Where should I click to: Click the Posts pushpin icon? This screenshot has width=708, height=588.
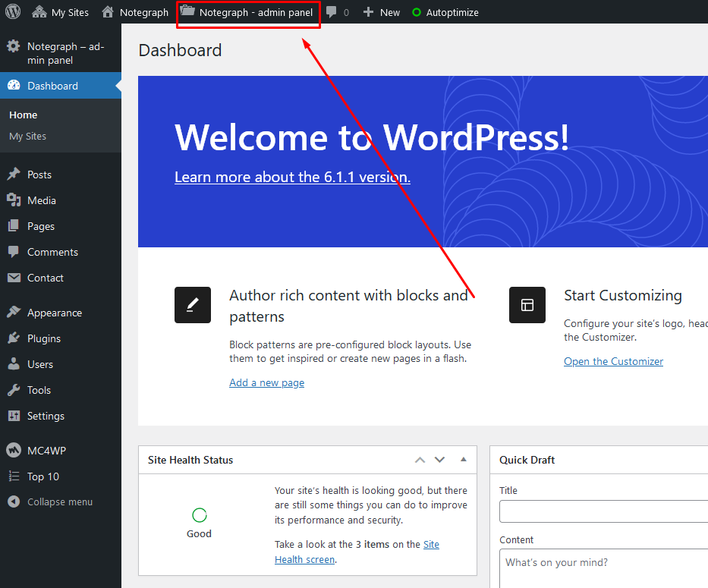[14, 175]
